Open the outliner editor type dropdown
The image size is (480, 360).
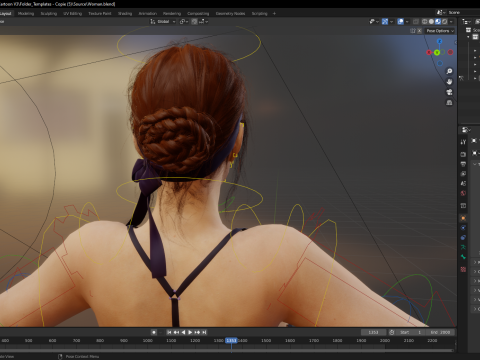pyautogui.click(x=466, y=22)
